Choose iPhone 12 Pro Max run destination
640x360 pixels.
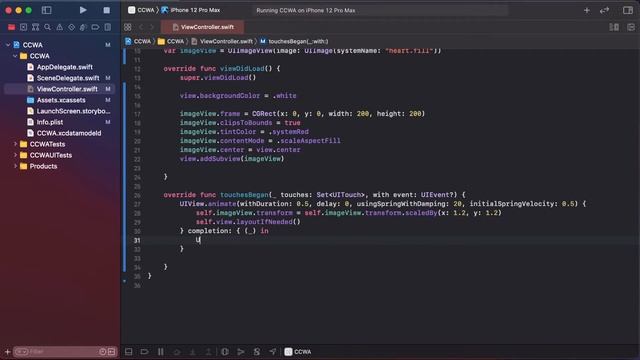click(x=191, y=10)
